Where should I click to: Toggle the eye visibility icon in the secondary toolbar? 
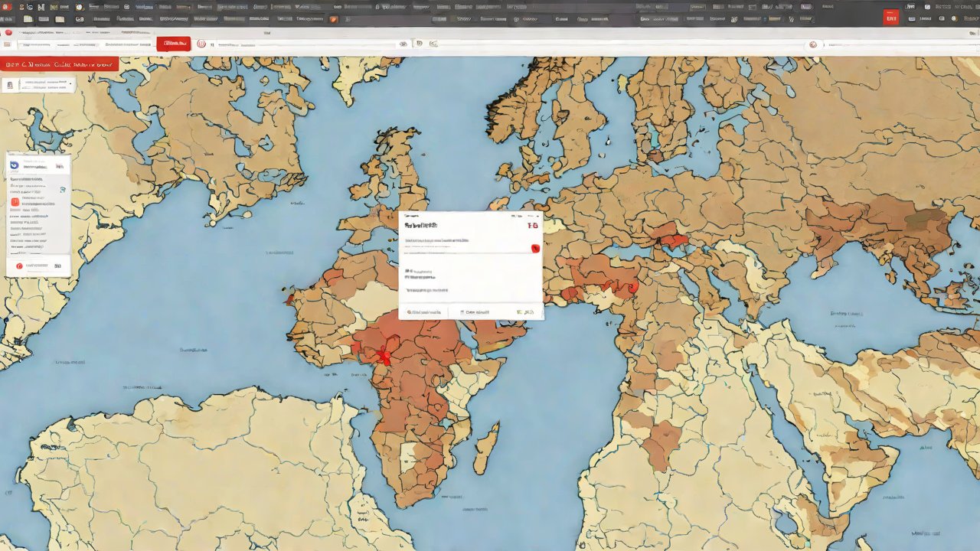tap(403, 44)
